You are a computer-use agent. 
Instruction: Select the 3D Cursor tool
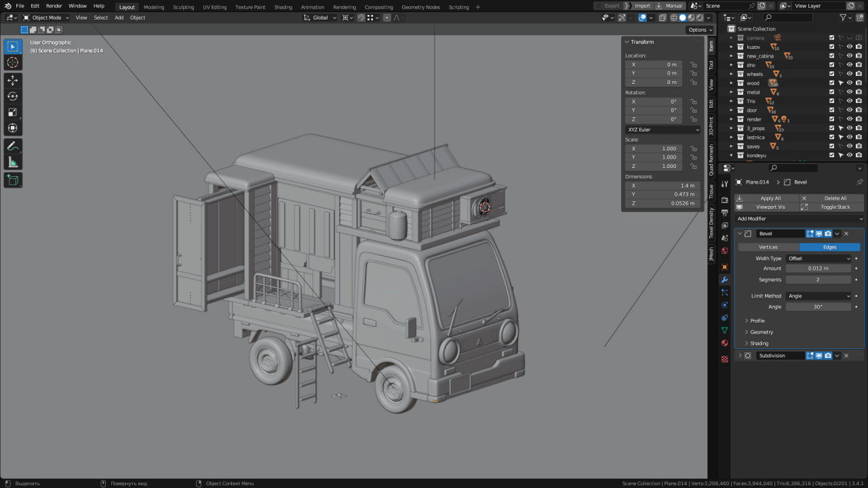pyautogui.click(x=13, y=62)
